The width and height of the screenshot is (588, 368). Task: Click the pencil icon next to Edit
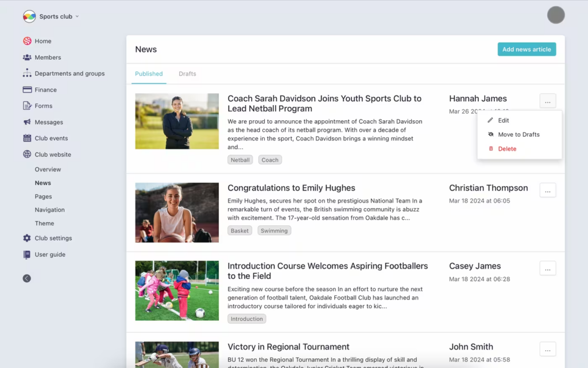490,120
